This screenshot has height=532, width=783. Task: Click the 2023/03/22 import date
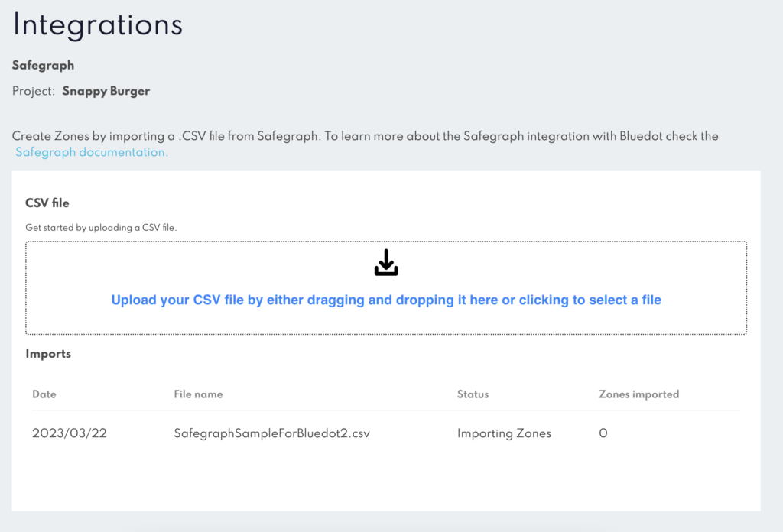coord(70,433)
